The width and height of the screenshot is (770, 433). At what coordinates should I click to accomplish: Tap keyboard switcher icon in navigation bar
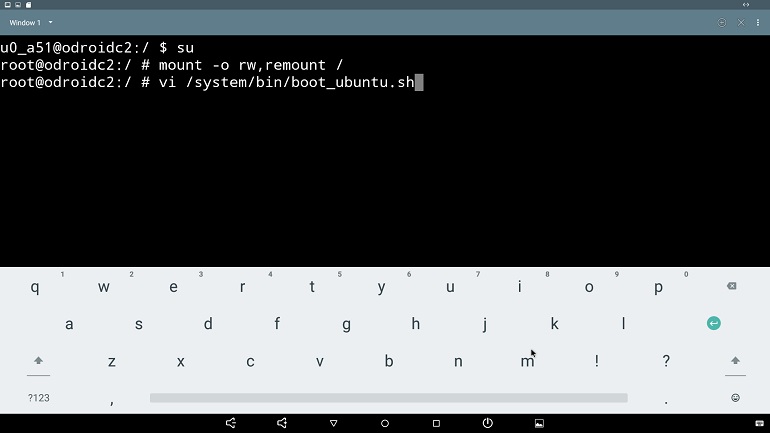pos(759,423)
